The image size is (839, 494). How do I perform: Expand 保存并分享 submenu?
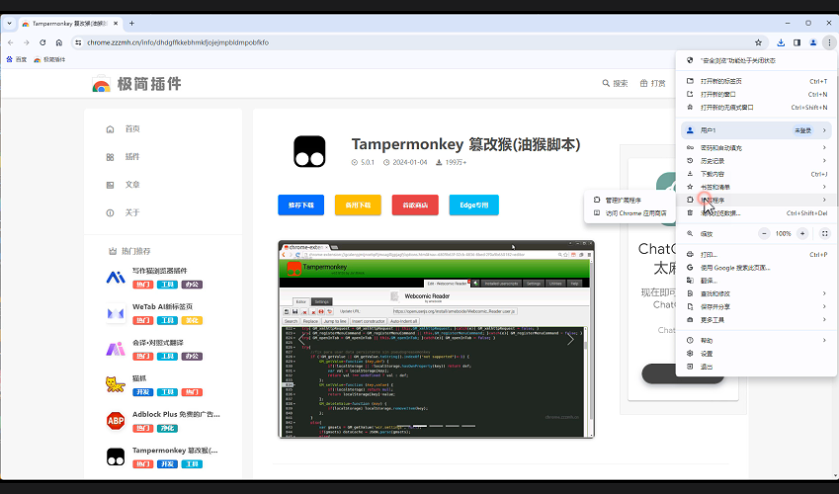click(x=756, y=307)
